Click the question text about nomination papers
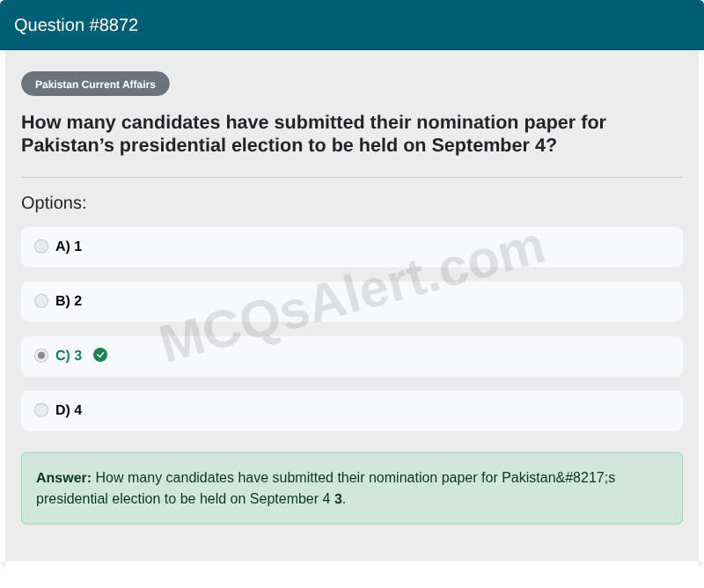This screenshot has width=704, height=588. pyautogui.click(x=313, y=133)
